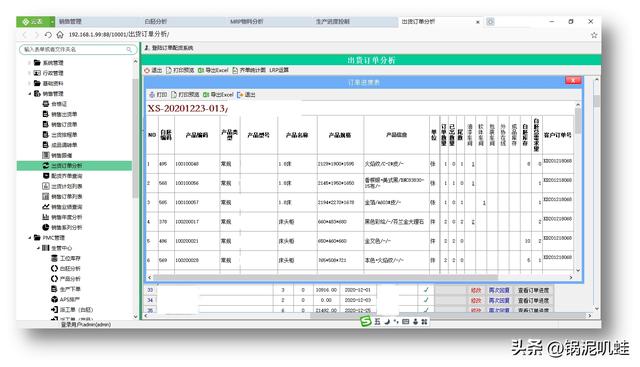Switch to the MRP物料分析 tab
640x367 pixels.
point(247,22)
